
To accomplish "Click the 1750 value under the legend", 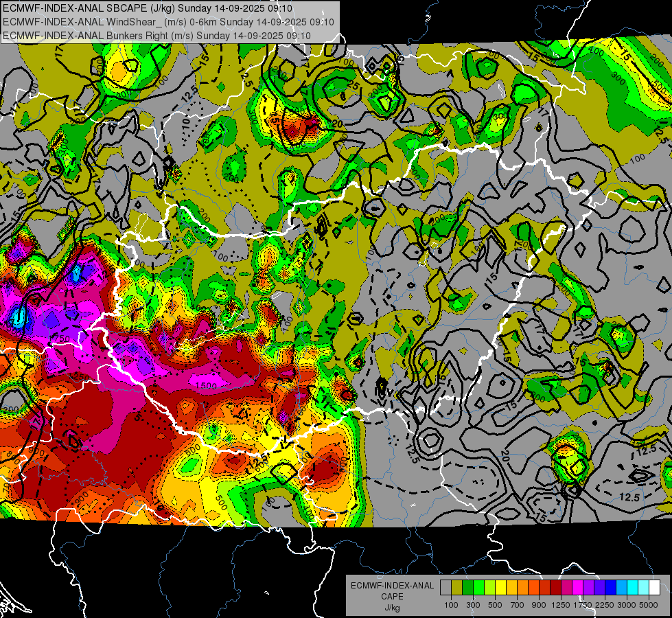I will click(x=583, y=605).
